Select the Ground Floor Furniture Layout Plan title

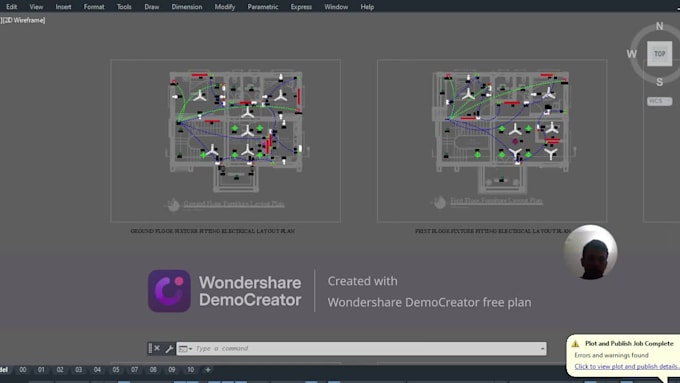(234, 203)
